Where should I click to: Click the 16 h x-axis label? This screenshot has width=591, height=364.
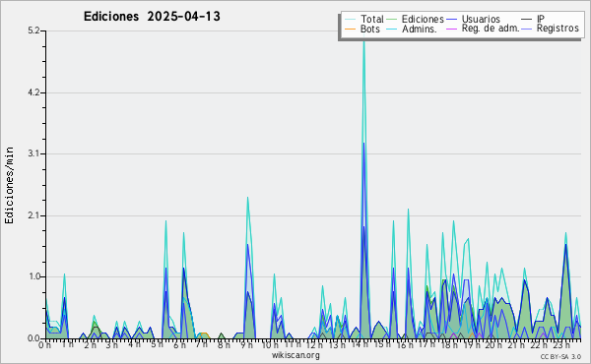405,345
